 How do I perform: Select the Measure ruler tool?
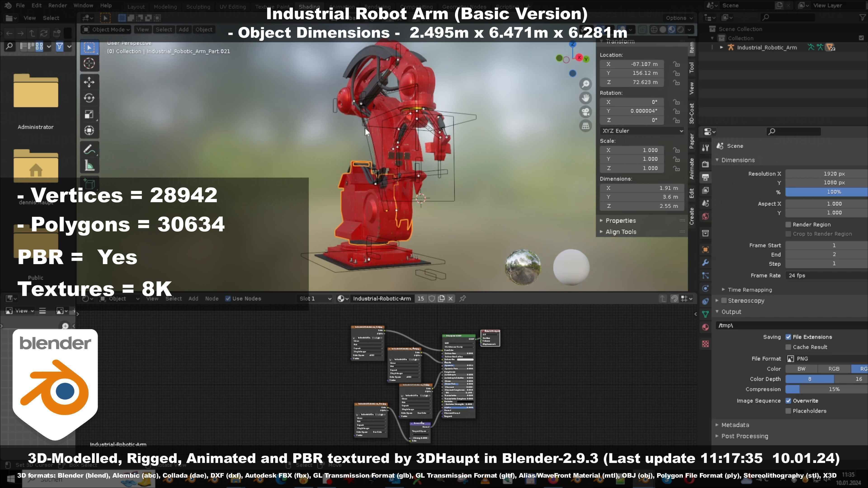tap(89, 165)
